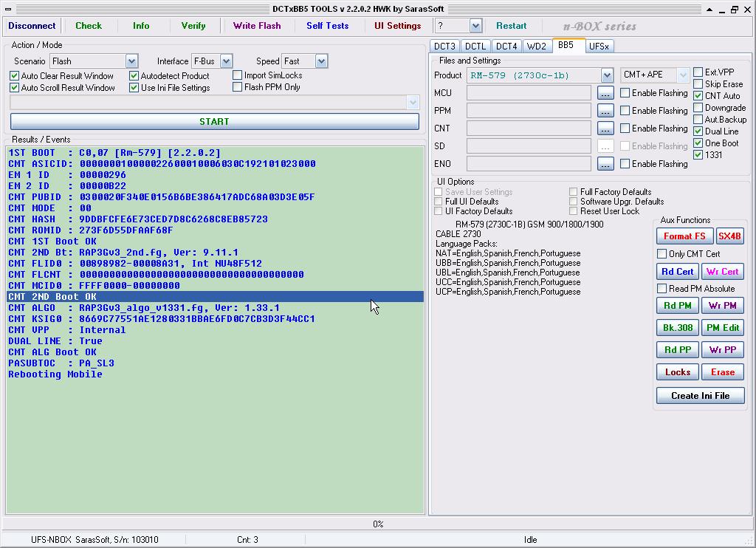Click the Check button

click(89, 26)
